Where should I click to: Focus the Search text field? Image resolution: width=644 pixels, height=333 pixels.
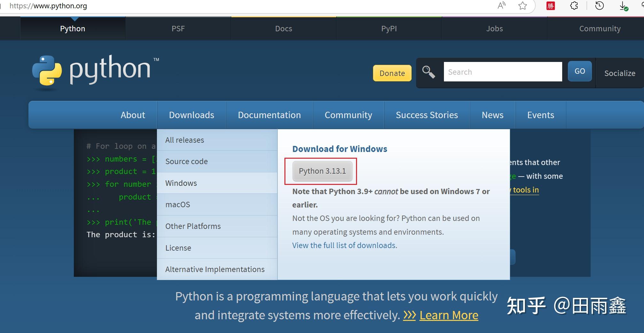coord(503,72)
